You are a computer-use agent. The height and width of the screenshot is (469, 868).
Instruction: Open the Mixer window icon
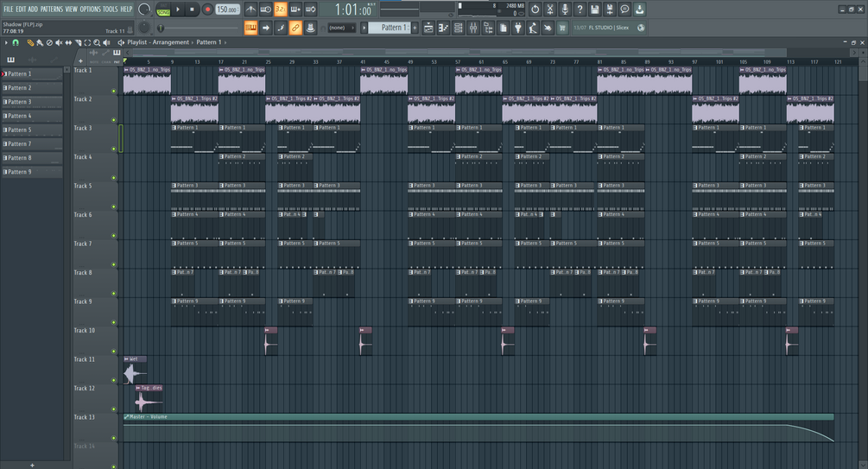coord(473,28)
